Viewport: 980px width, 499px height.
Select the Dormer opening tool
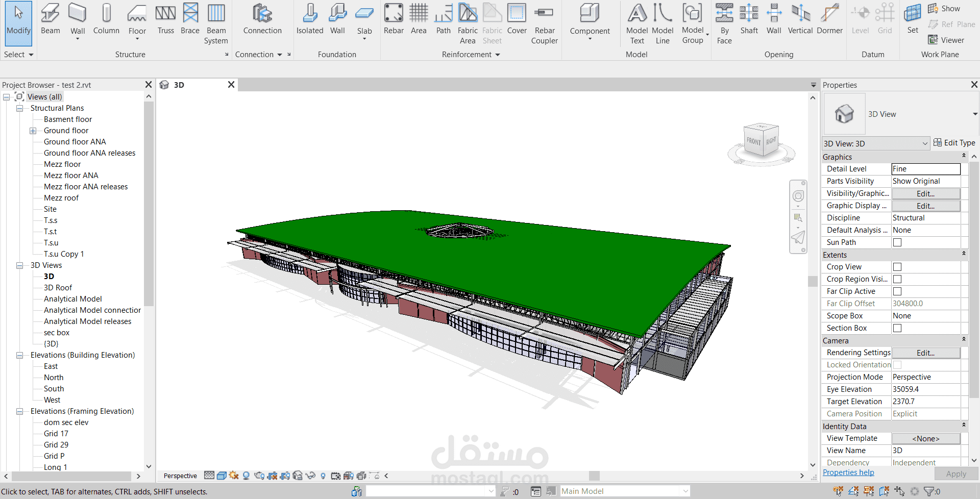[x=829, y=19]
